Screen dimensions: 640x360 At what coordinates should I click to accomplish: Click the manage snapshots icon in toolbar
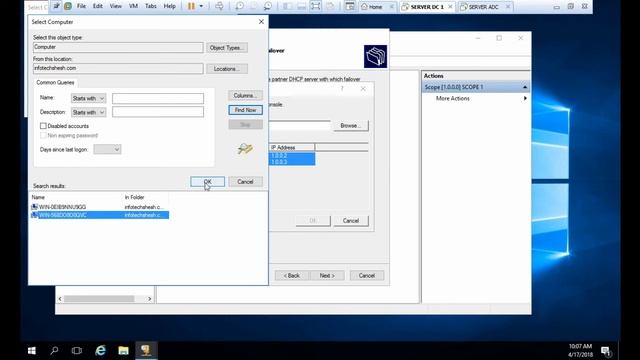pos(268,6)
